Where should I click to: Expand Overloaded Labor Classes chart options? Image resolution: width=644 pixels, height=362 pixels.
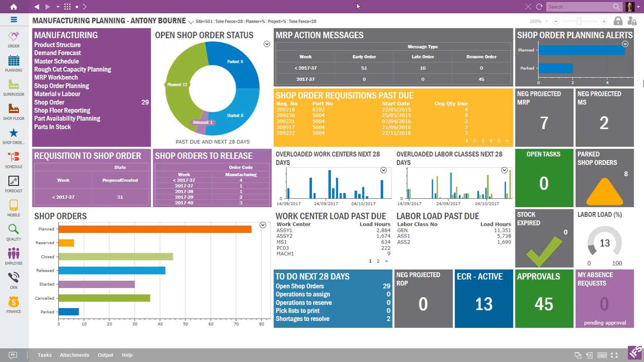[504, 170]
